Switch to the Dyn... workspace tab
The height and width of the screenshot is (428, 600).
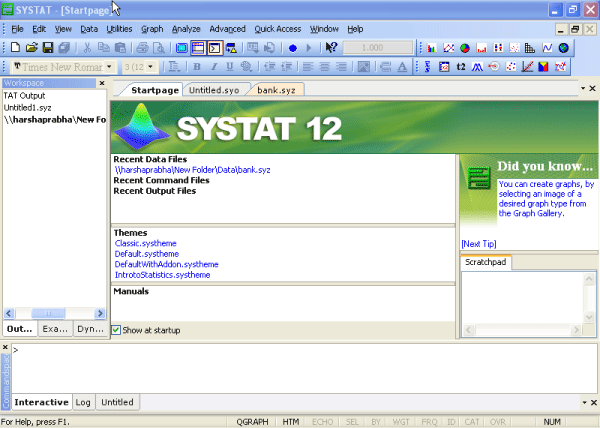coord(90,329)
